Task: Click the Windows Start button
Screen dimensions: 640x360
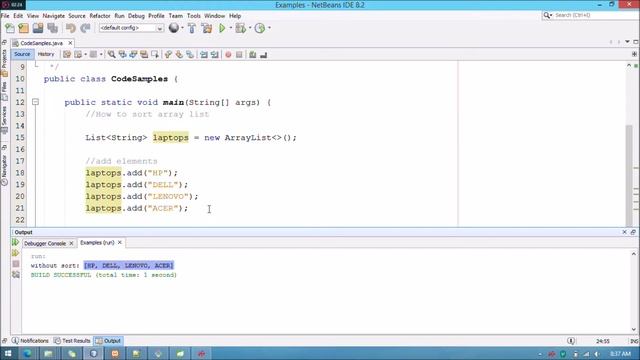Action: click(8, 353)
